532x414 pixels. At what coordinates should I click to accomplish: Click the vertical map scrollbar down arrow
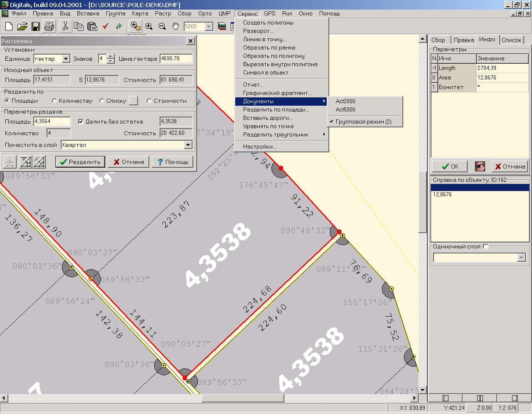423,390
